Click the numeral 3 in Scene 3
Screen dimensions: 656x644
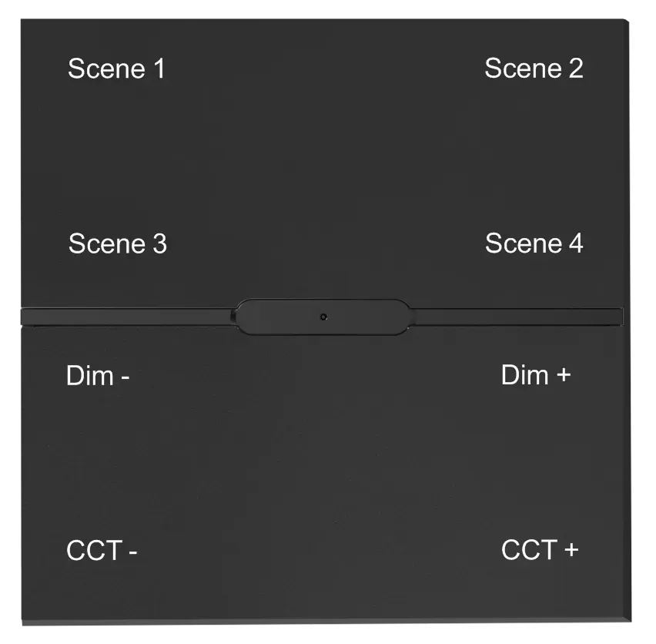(159, 244)
